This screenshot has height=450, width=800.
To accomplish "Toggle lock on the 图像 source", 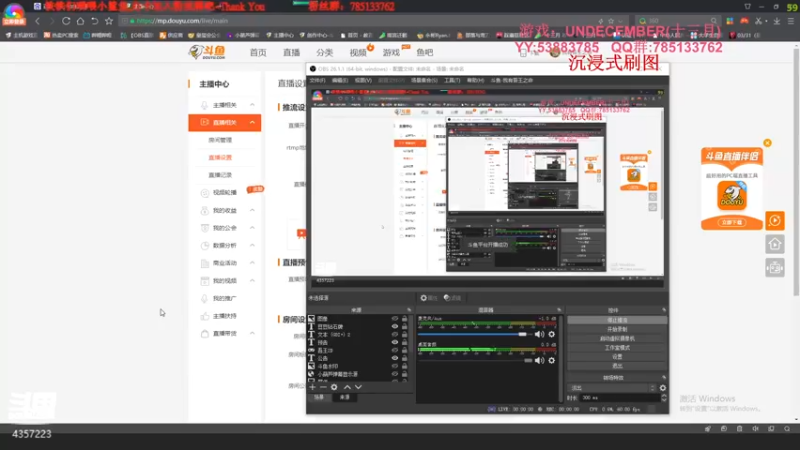I will click(405, 318).
